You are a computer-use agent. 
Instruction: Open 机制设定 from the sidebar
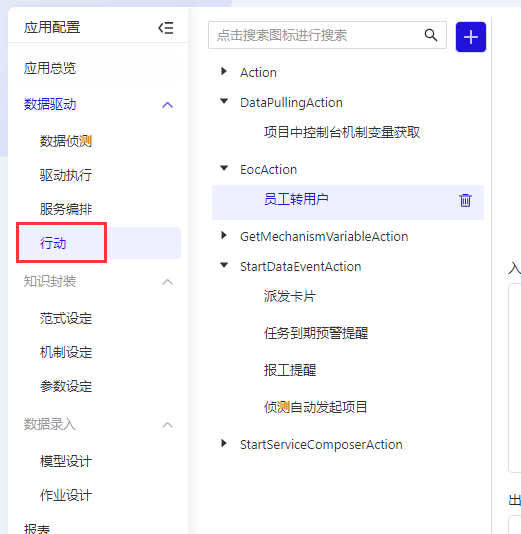(x=66, y=352)
